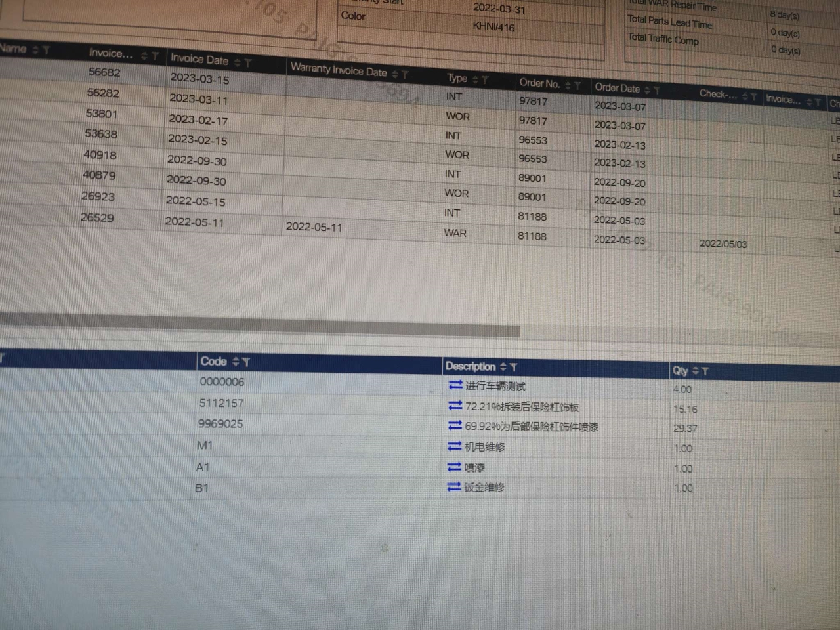The height and width of the screenshot is (630, 840).
Task: Click the swap icon beside 喷漆 in row A1
Action: pos(454,467)
